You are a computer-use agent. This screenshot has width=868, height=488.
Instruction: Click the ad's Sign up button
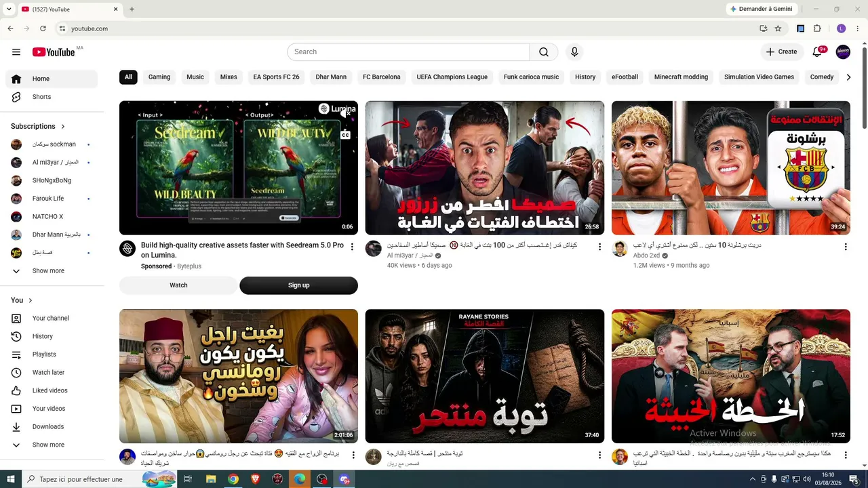tap(298, 285)
